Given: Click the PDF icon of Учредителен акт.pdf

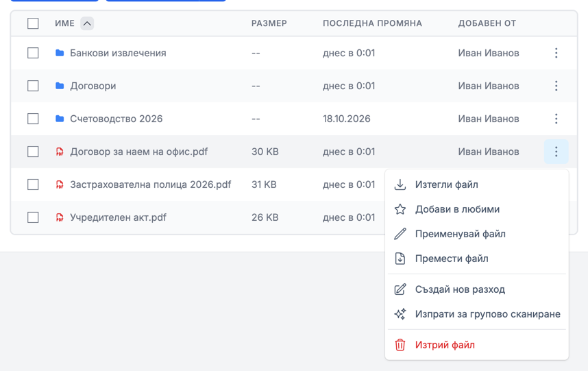Looking at the screenshot, I should coord(60,217).
